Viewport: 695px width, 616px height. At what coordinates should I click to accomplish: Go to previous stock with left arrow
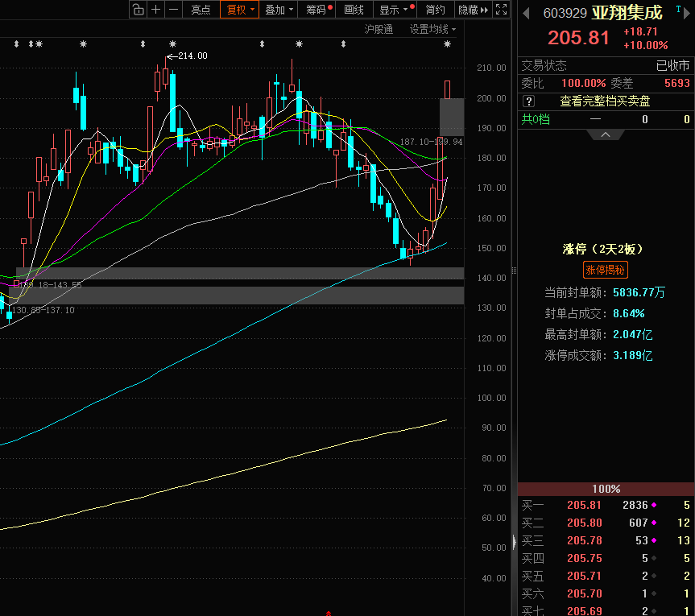coord(527,14)
